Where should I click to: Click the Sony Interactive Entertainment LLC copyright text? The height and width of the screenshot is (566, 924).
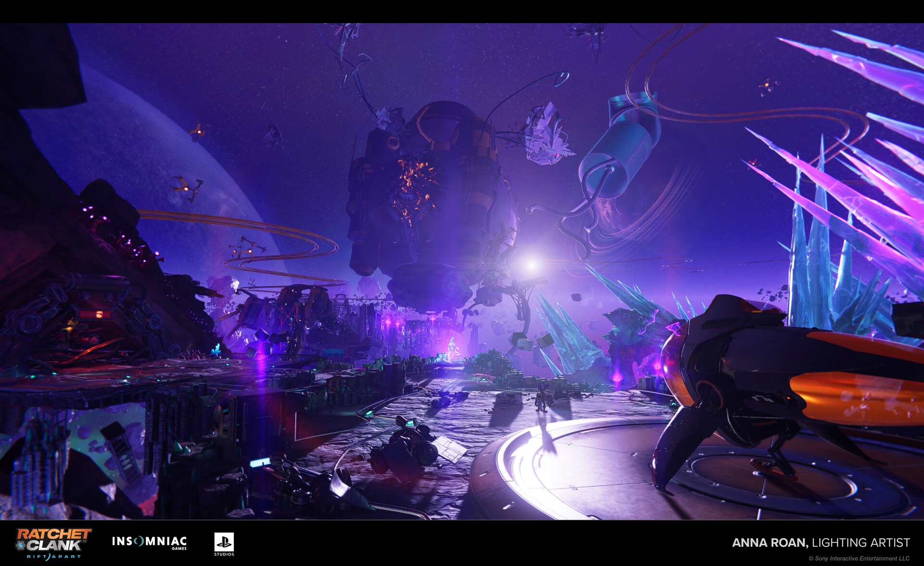(x=859, y=558)
